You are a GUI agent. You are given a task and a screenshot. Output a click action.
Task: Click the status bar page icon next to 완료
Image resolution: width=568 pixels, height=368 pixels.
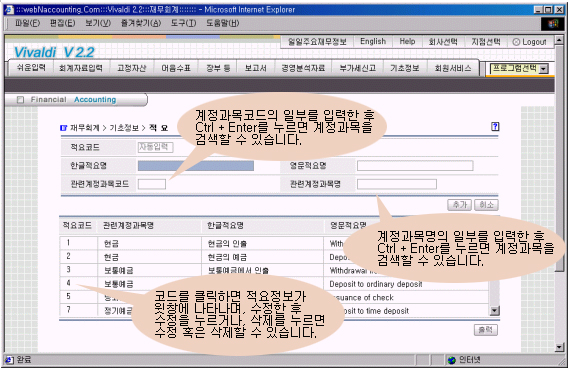point(9,360)
